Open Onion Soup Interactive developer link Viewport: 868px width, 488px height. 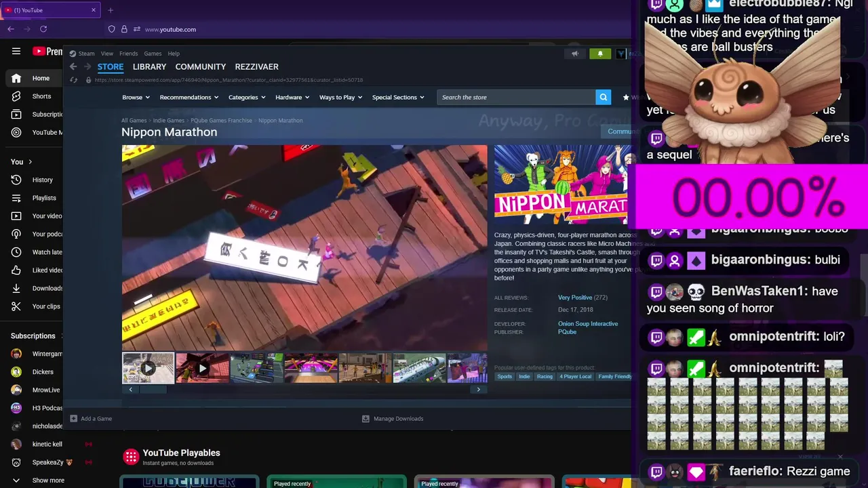(588, 324)
